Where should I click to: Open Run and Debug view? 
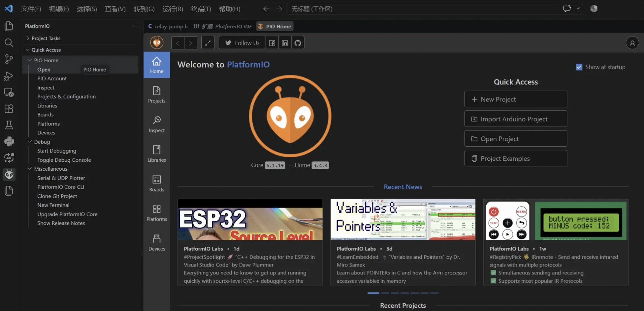click(9, 76)
